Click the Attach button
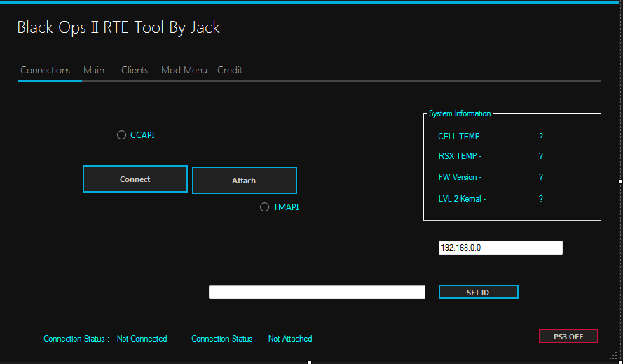 pos(245,180)
